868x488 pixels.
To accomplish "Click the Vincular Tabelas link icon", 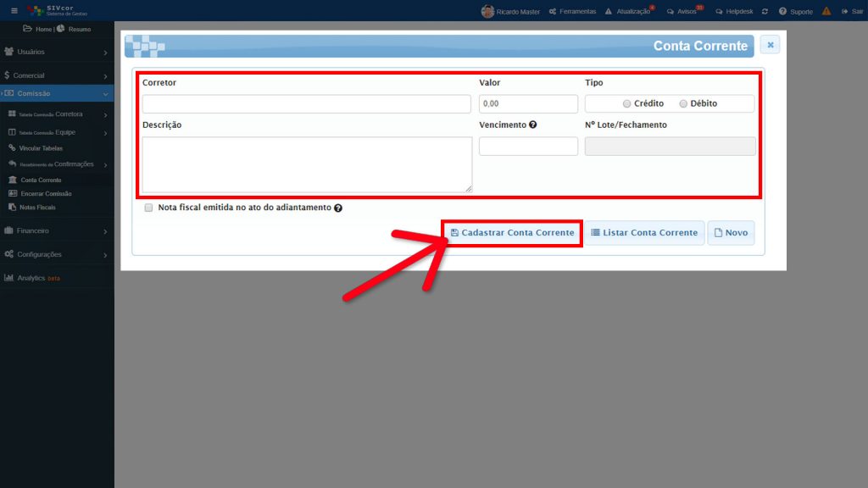I will coord(12,147).
